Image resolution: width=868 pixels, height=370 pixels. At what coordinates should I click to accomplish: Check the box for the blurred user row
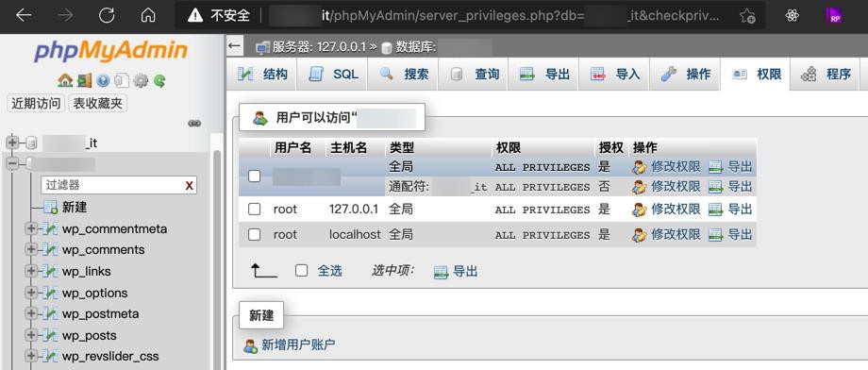254,177
